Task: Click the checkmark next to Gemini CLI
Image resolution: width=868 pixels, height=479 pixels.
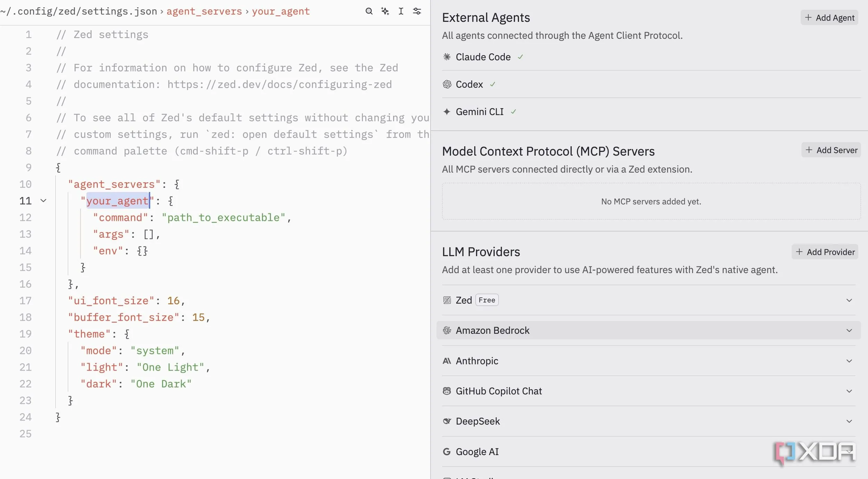Action: tap(513, 112)
